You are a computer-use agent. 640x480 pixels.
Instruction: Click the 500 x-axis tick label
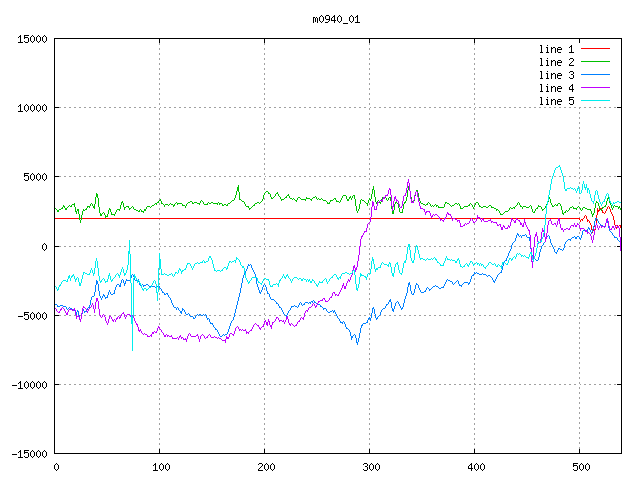(580, 467)
